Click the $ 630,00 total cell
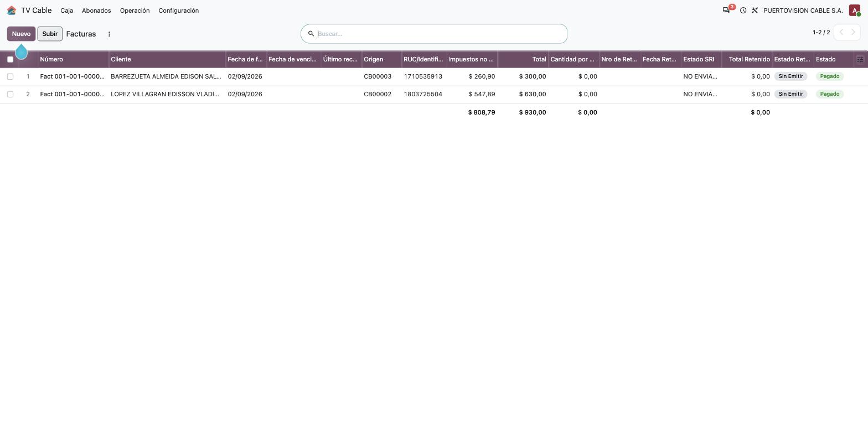Image resolution: width=868 pixels, height=426 pixels. tap(533, 94)
